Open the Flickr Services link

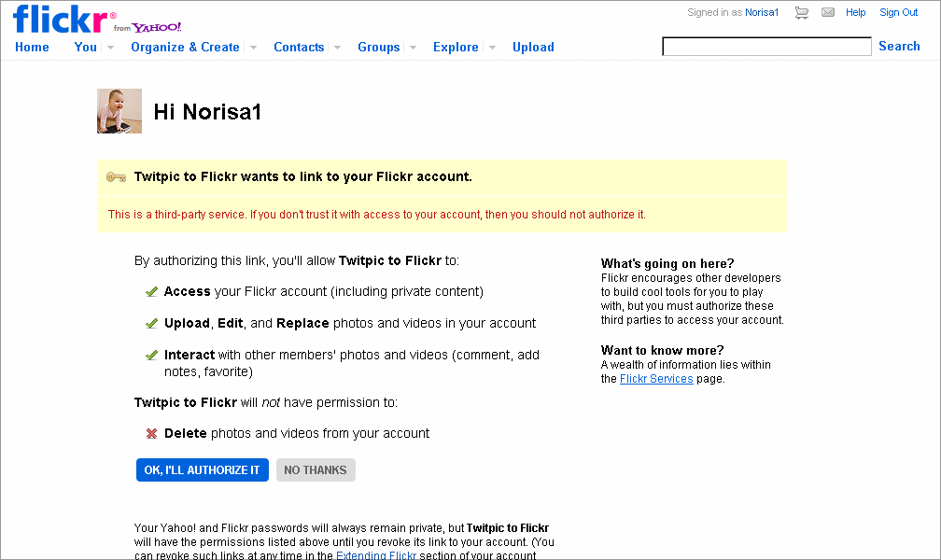coord(656,379)
